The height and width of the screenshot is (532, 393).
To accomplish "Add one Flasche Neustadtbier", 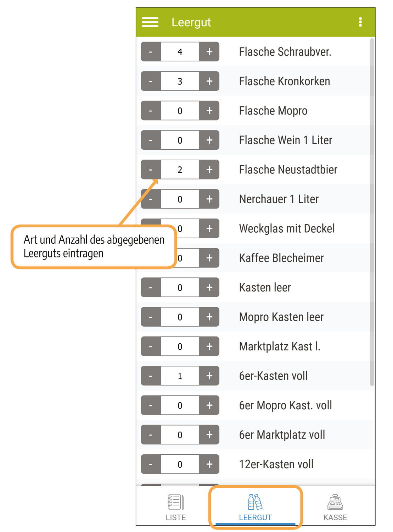I will (x=209, y=170).
